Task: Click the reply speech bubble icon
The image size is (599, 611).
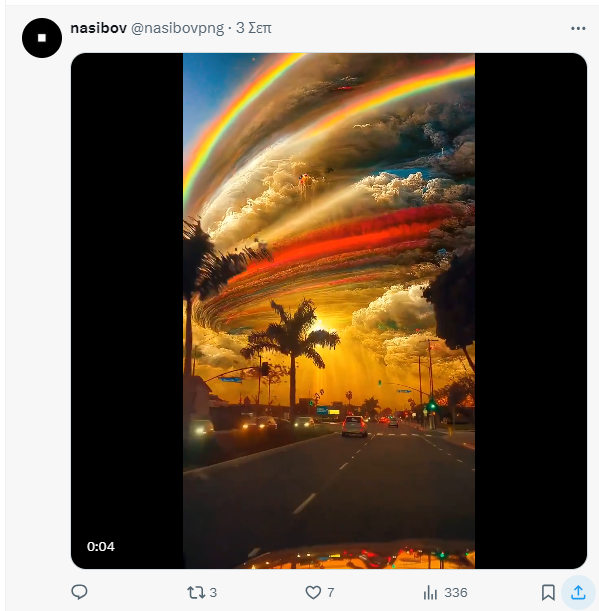Action: tap(79, 592)
